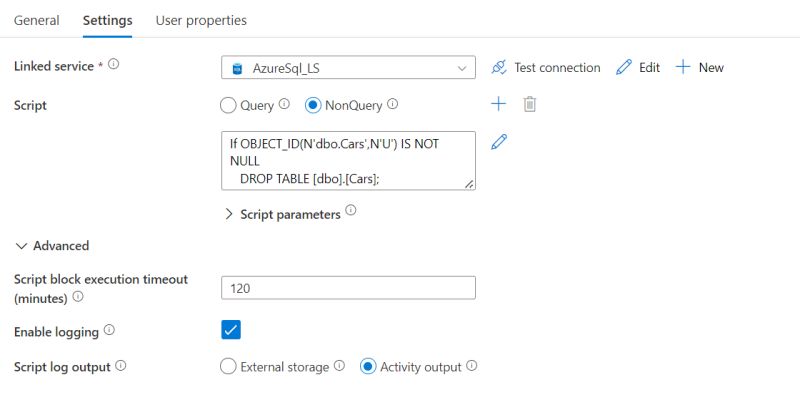Image resolution: width=800 pixels, height=407 pixels.
Task: Click info icon next to Script parameters
Action: 351,211
